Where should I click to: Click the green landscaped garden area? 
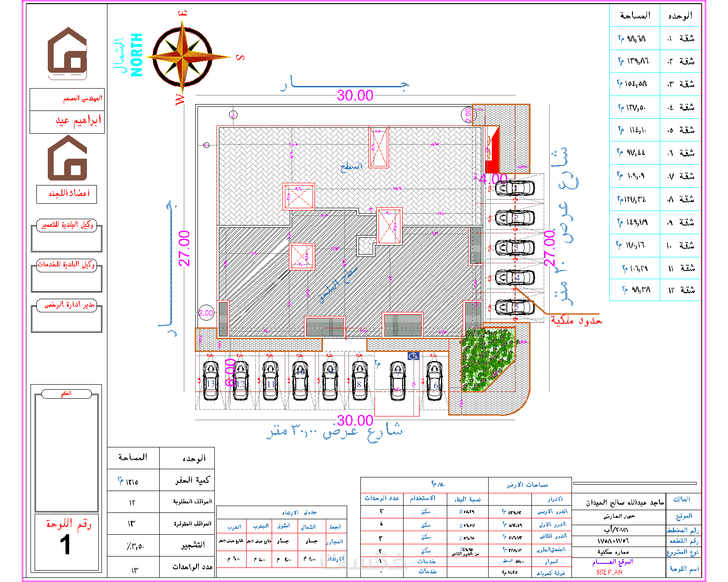click(x=487, y=359)
